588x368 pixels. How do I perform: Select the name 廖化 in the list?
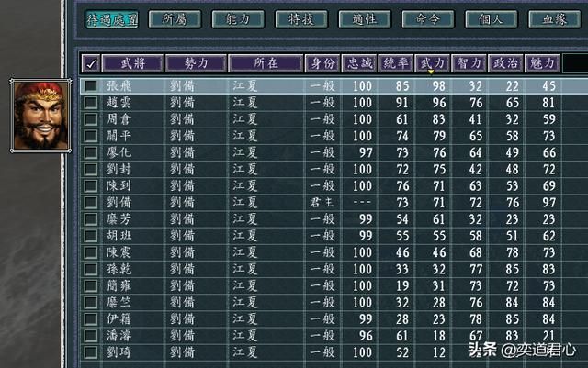119,152
